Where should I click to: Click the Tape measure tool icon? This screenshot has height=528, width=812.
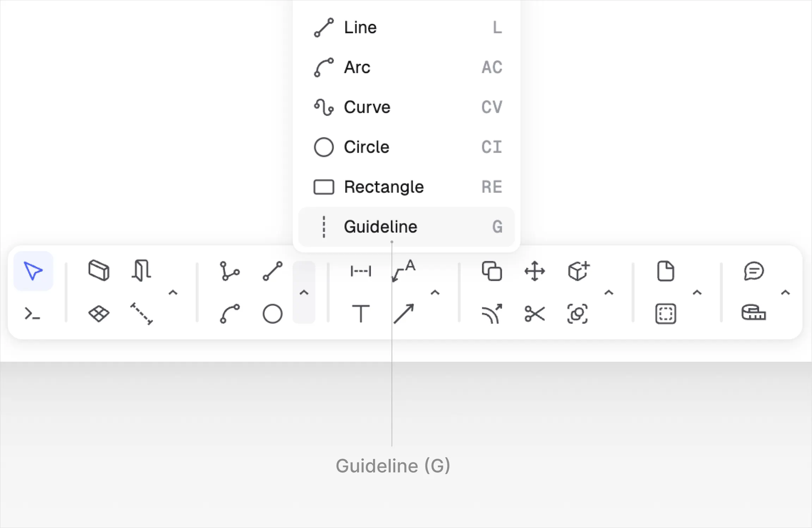753,312
